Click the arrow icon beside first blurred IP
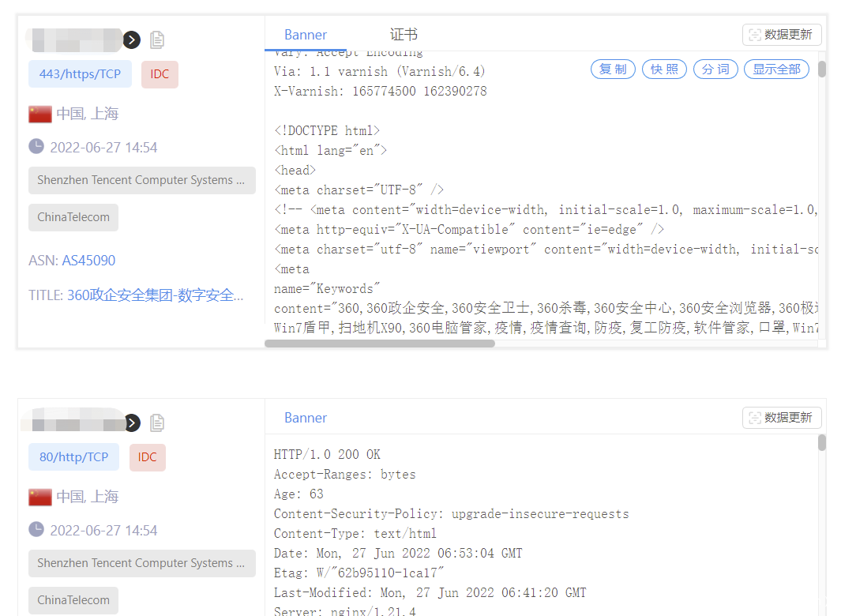Image resolution: width=841 pixels, height=616 pixels. 131,39
